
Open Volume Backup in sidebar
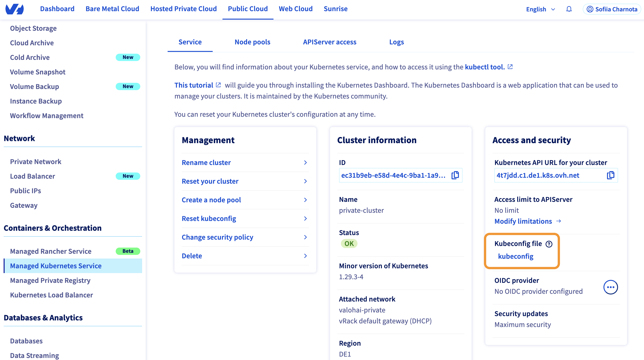click(x=35, y=86)
